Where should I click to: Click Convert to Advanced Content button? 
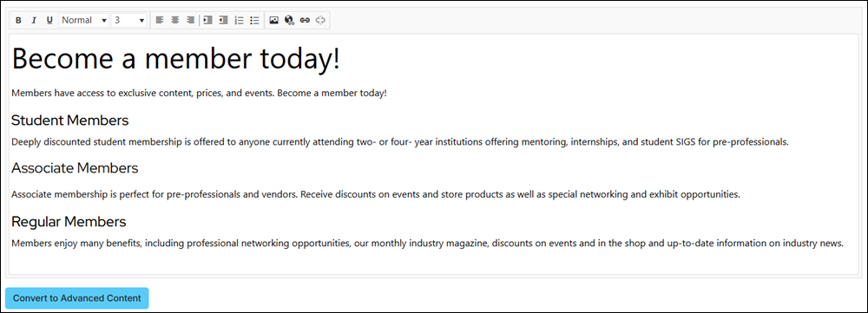[x=77, y=298]
